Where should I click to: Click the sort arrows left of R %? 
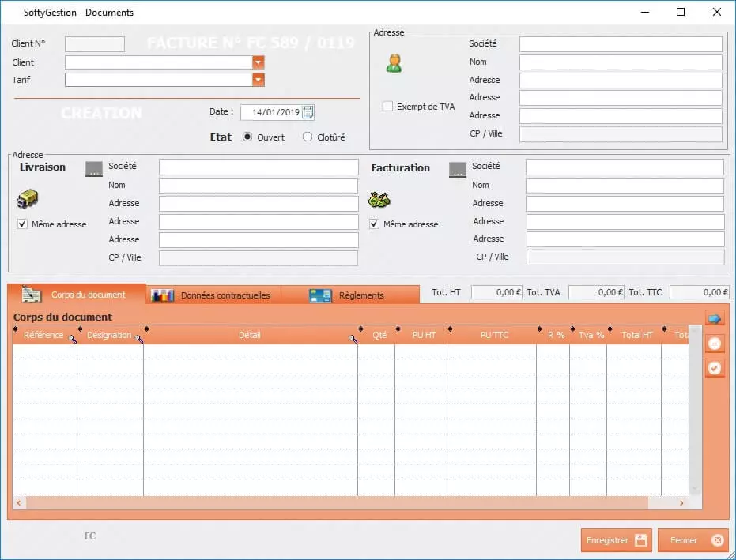point(539,329)
